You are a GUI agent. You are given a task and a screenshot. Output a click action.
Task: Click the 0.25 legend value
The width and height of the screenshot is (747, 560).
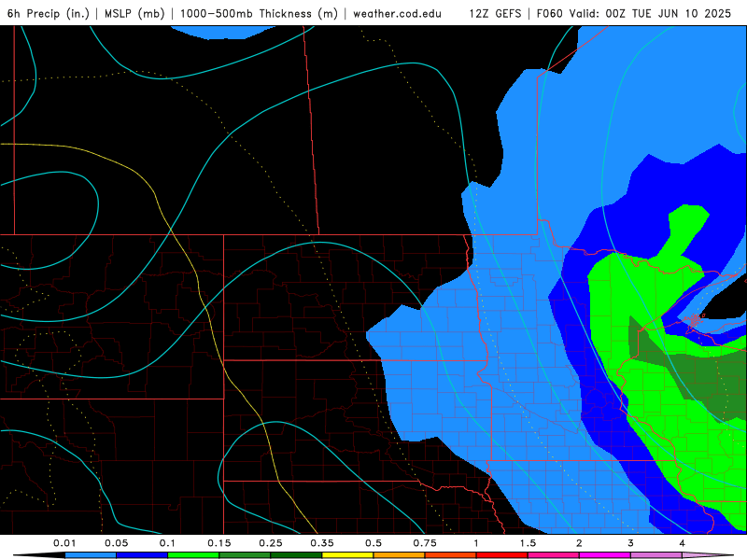271,543
